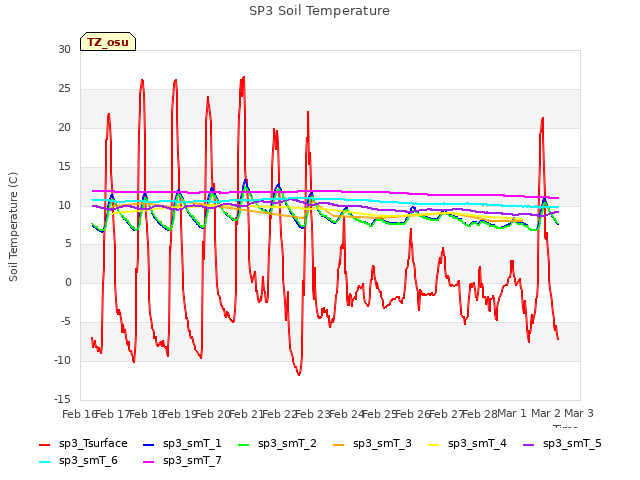Image resolution: width=640 pixels, height=480 pixels.
Task: Click the orange sp3_smT_3 legend swatch
Action: click(339, 444)
